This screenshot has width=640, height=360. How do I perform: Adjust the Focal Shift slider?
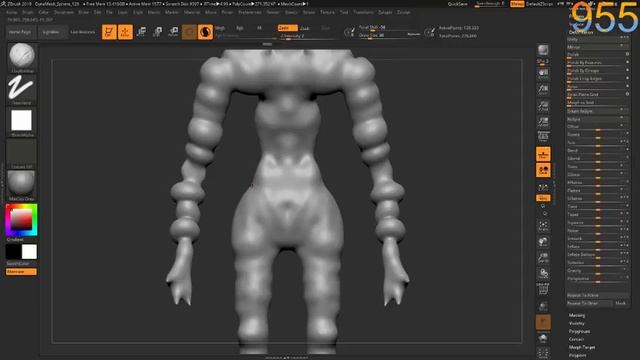pyautogui.click(x=389, y=27)
